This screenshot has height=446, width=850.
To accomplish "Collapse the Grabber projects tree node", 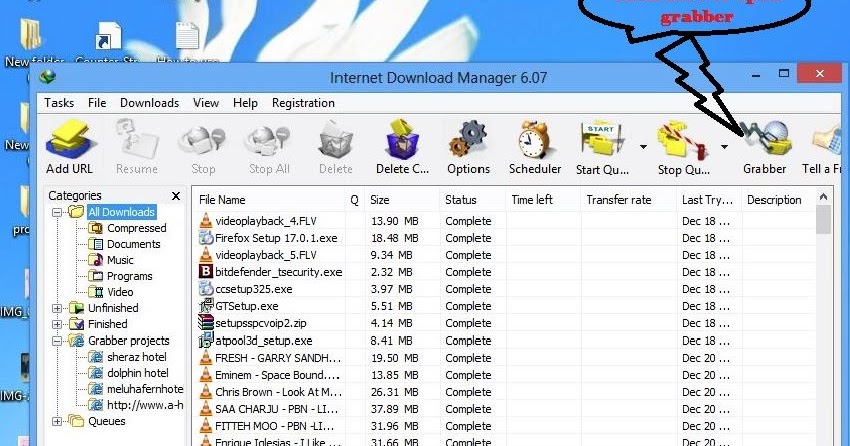I will pos(57,341).
